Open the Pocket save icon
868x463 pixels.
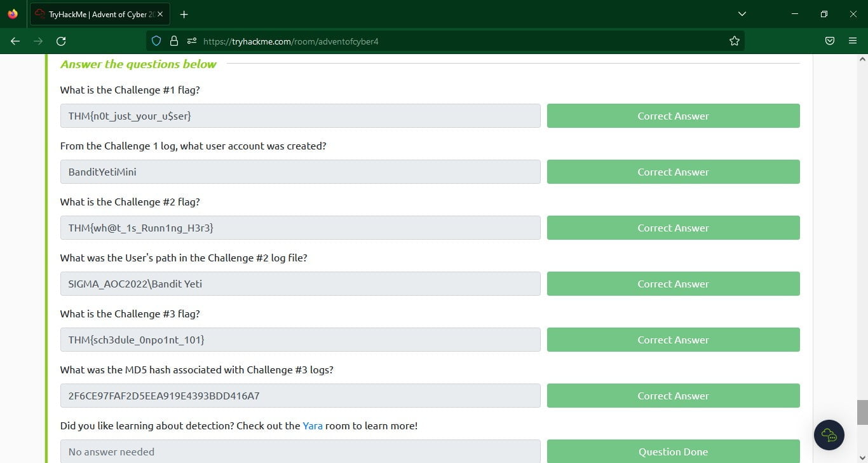830,41
